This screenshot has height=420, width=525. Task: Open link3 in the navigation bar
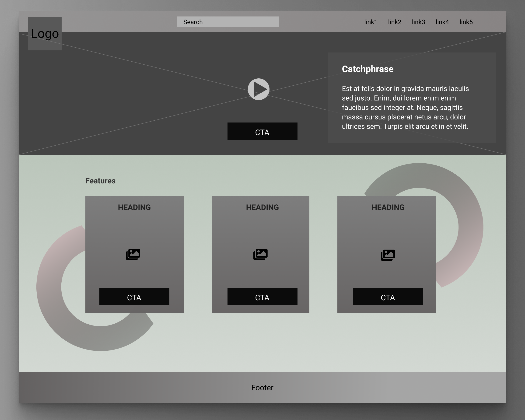[418, 22]
